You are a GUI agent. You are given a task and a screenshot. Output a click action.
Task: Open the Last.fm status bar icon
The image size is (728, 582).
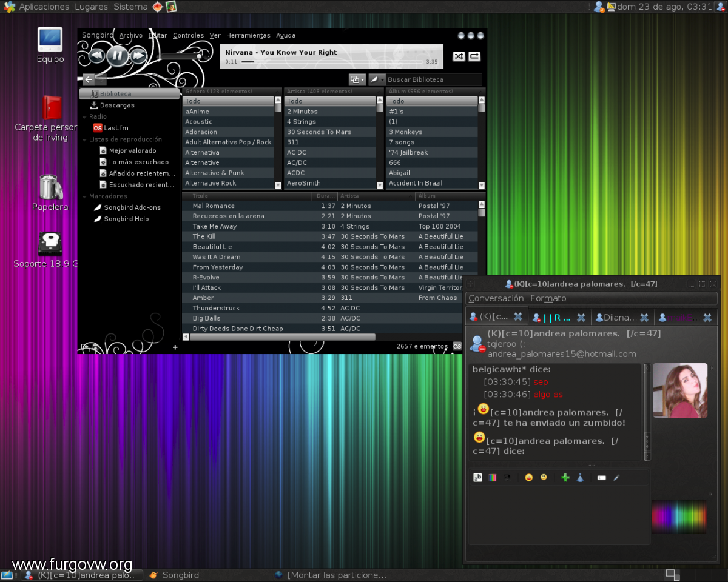457,346
